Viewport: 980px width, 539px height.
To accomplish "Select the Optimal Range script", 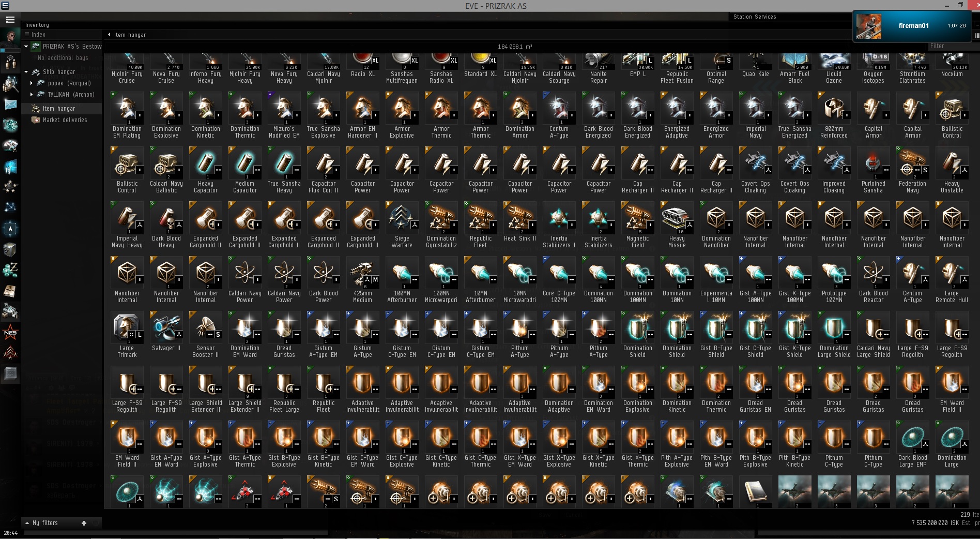I will (716, 68).
